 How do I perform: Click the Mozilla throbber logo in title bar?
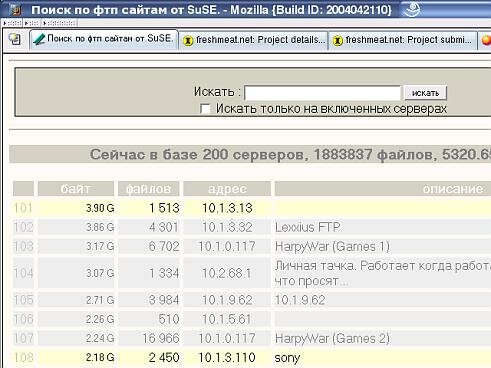pos(411,9)
